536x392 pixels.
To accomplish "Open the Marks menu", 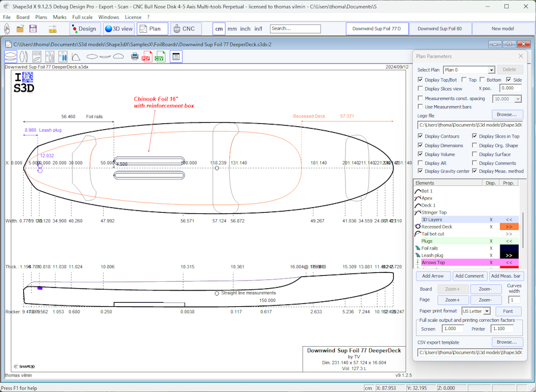I will click(x=60, y=17).
